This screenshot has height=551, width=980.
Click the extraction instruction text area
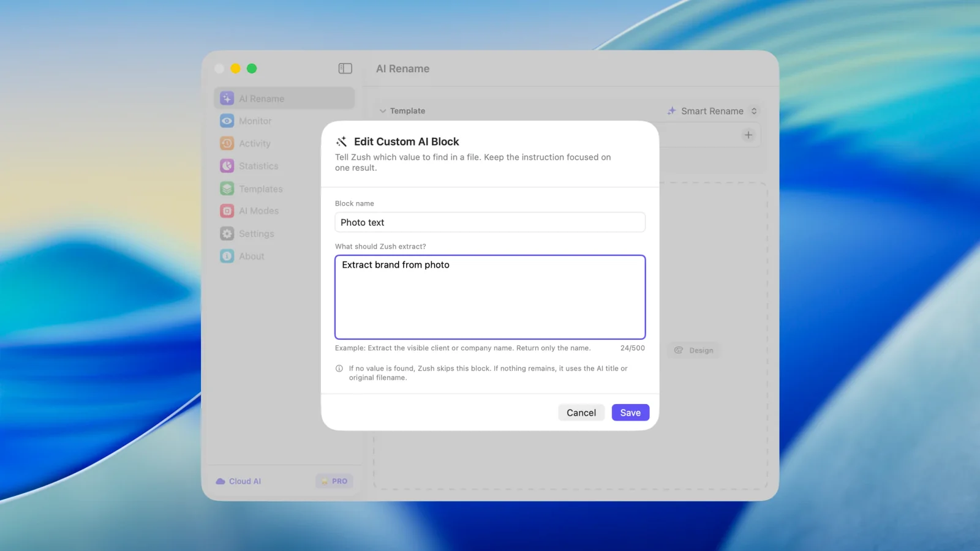[x=490, y=297]
